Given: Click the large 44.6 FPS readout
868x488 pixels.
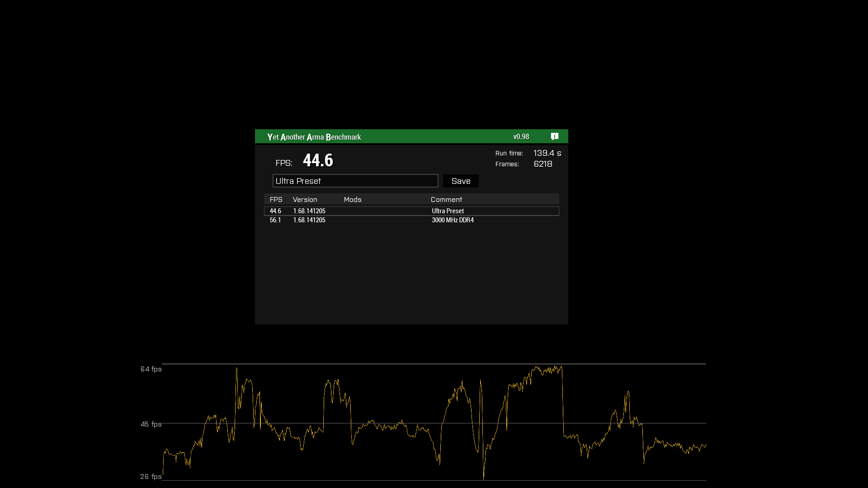Looking at the screenshot, I should point(318,160).
